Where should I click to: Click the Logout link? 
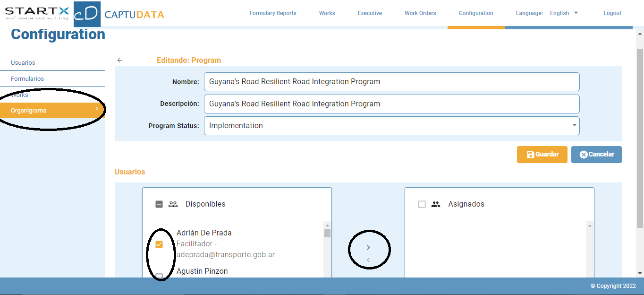tap(612, 13)
